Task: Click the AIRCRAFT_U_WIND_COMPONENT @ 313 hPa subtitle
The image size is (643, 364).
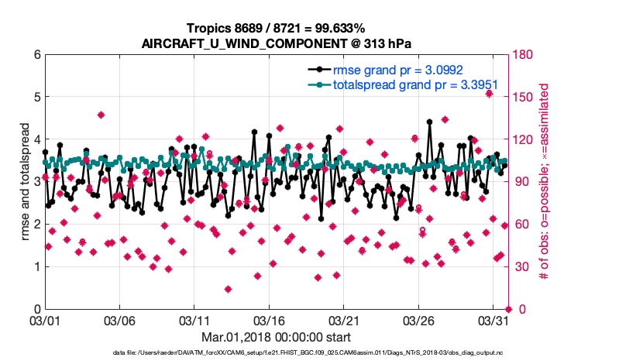Action: pos(277,43)
